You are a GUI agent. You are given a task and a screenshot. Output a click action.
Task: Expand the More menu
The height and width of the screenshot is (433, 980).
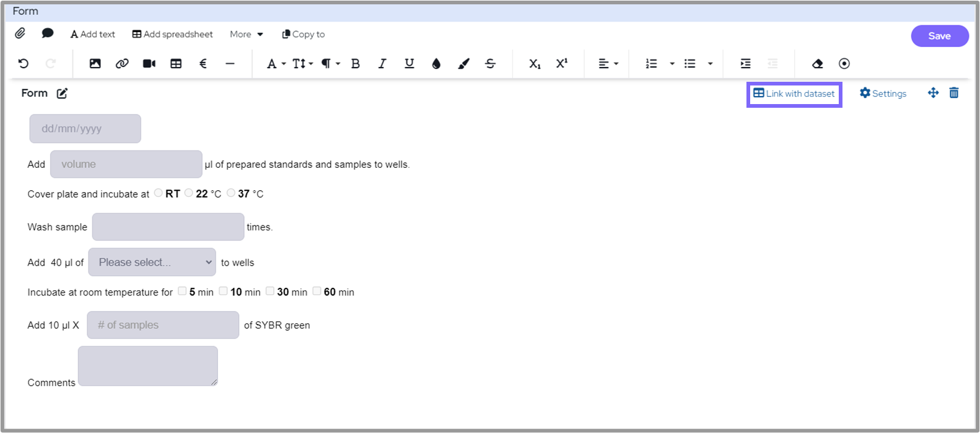246,35
